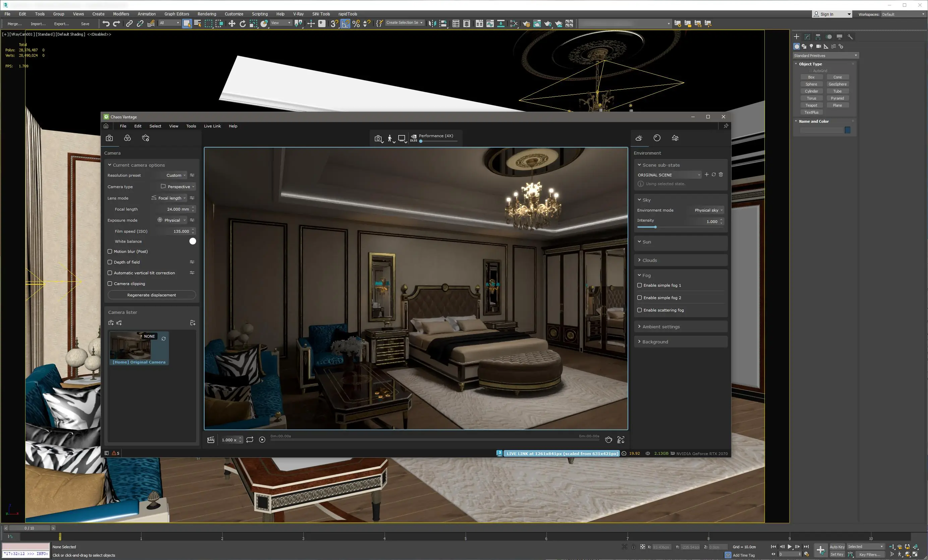Click the play animation button in Vantage
Viewport: 928px width, 560px height.
(262, 440)
